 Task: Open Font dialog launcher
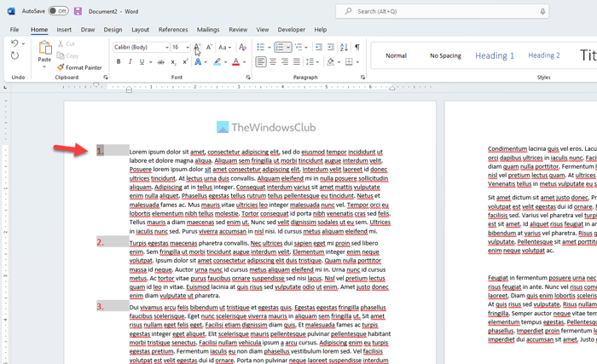(x=248, y=78)
